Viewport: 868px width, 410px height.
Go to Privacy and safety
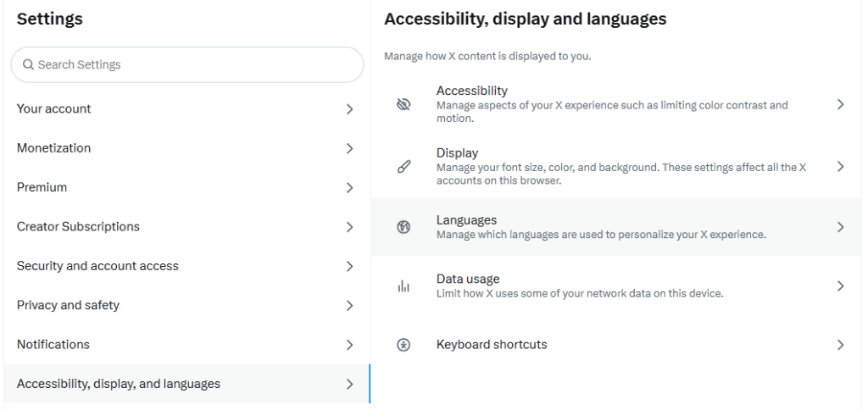tap(68, 305)
